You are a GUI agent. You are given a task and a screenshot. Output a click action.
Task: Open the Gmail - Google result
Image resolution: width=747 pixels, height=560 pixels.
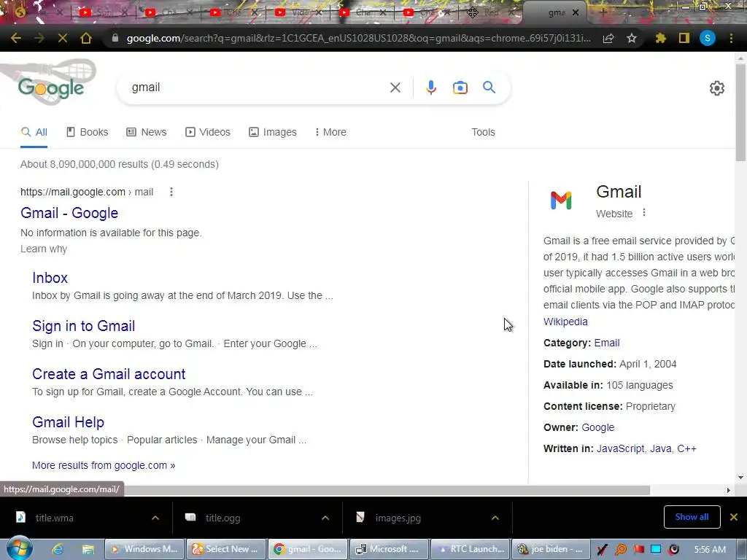(x=69, y=213)
